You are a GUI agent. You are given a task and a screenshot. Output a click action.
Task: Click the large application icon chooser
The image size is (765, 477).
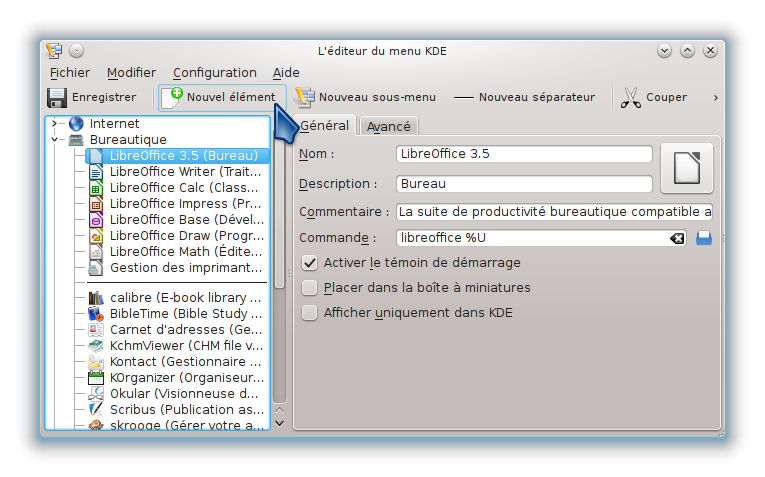pyautogui.click(x=687, y=168)
